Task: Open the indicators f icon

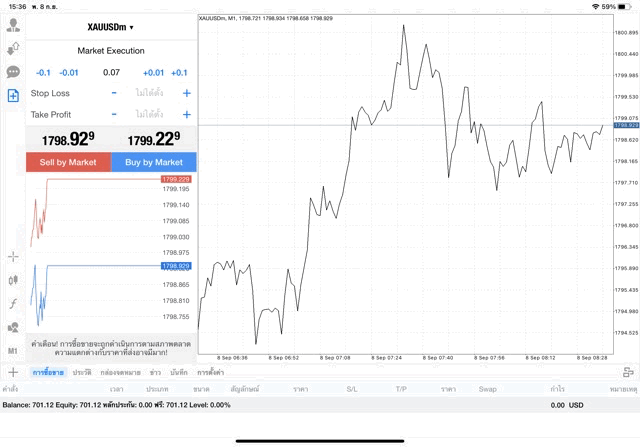Action: click(13, 304)
